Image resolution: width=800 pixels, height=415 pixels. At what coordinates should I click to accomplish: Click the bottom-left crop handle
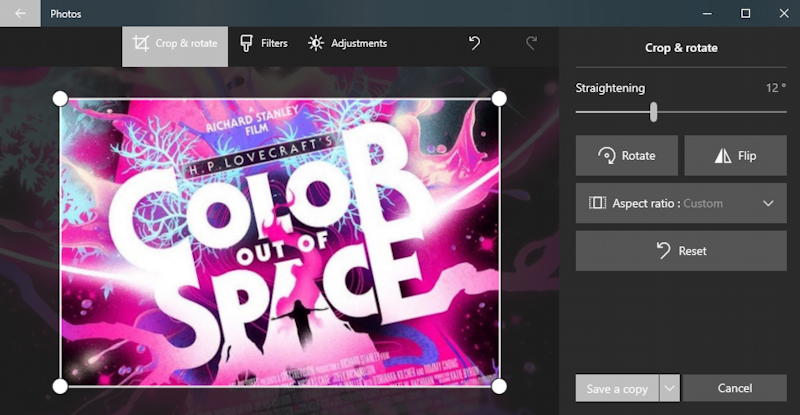click(x=60, y=386)
